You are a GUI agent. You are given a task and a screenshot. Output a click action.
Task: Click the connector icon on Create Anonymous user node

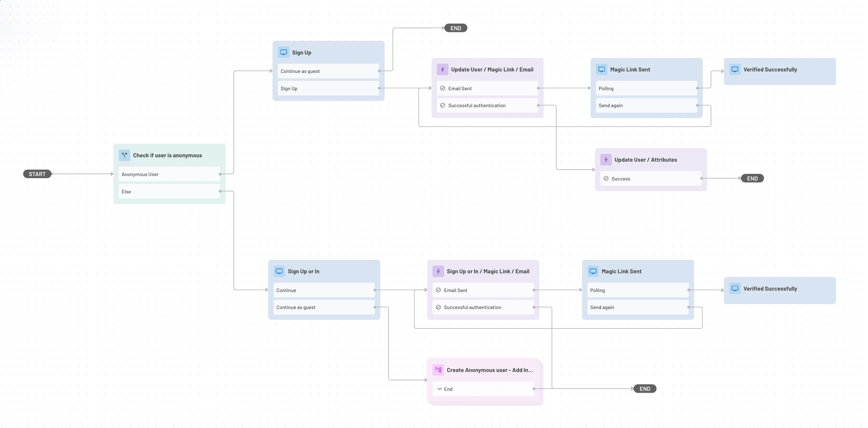point(438,370)
